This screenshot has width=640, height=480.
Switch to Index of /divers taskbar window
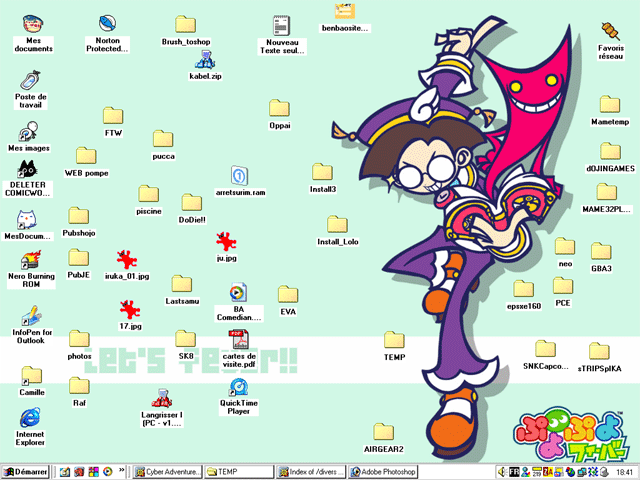[x=311, y=472]
